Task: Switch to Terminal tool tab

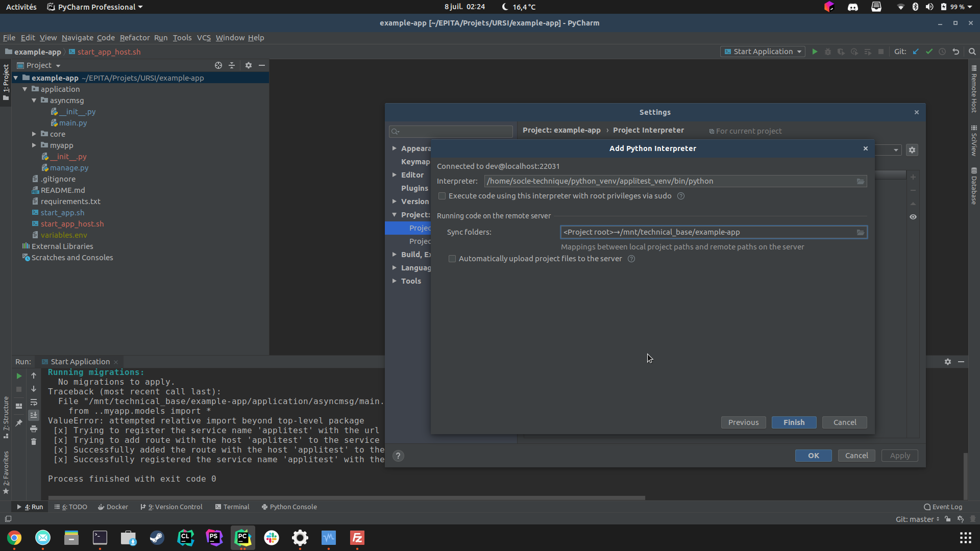Action: point(232,507)
